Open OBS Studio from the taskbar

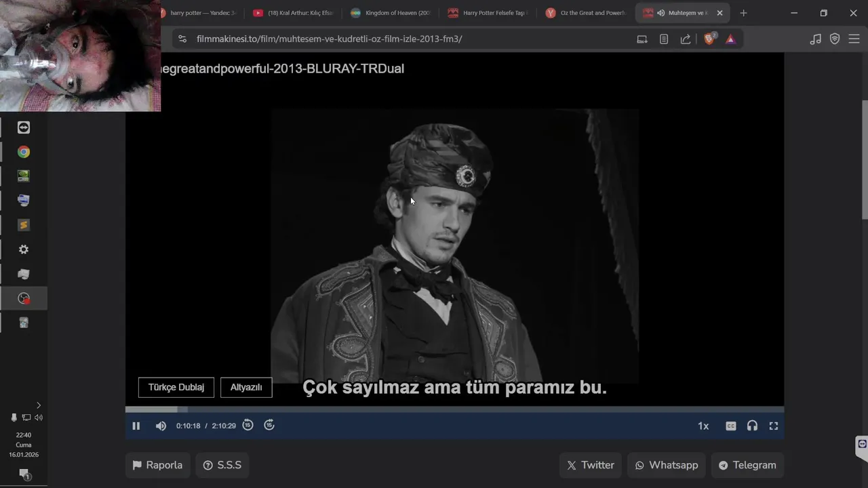pos(24,298)
